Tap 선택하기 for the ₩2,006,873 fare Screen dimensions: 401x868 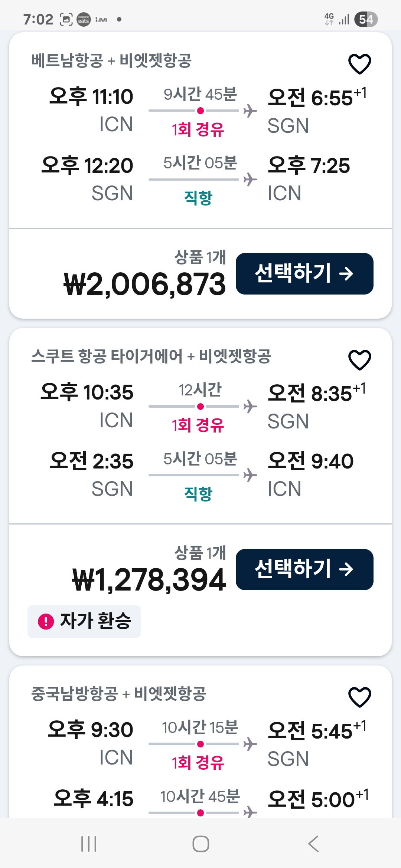[304, 274]
